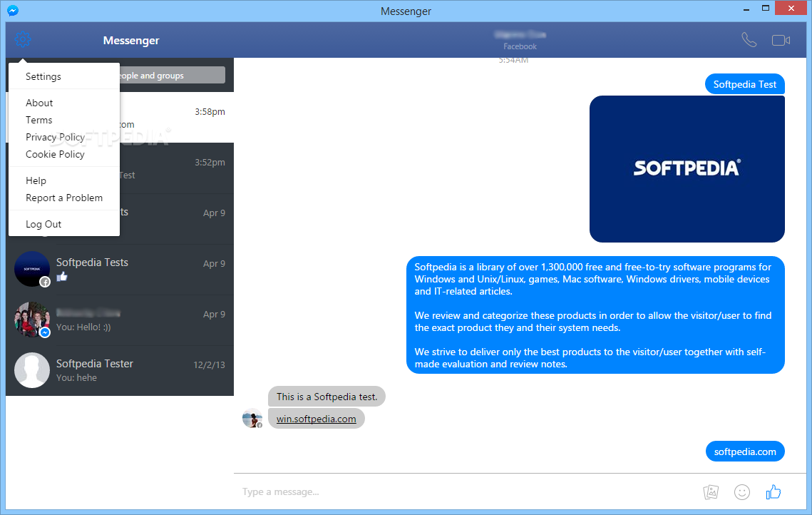Click 'This is a Softpedia test.' message

pos(327,397)
